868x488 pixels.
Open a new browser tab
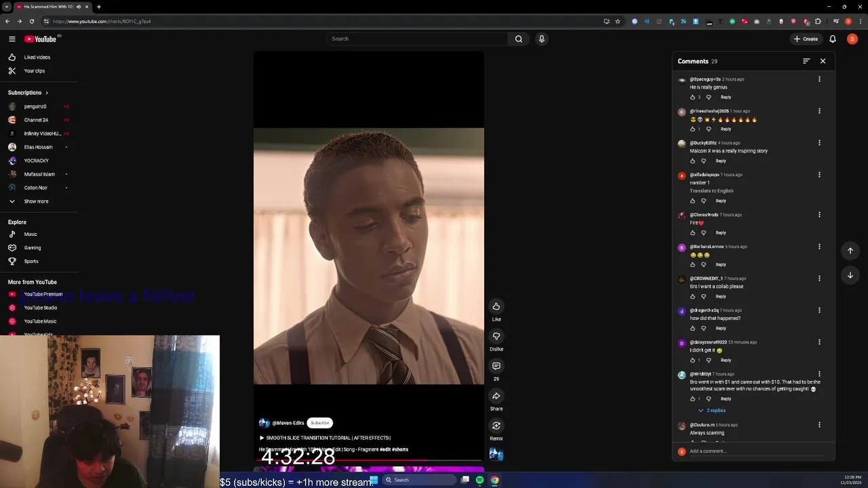[99, 7]
